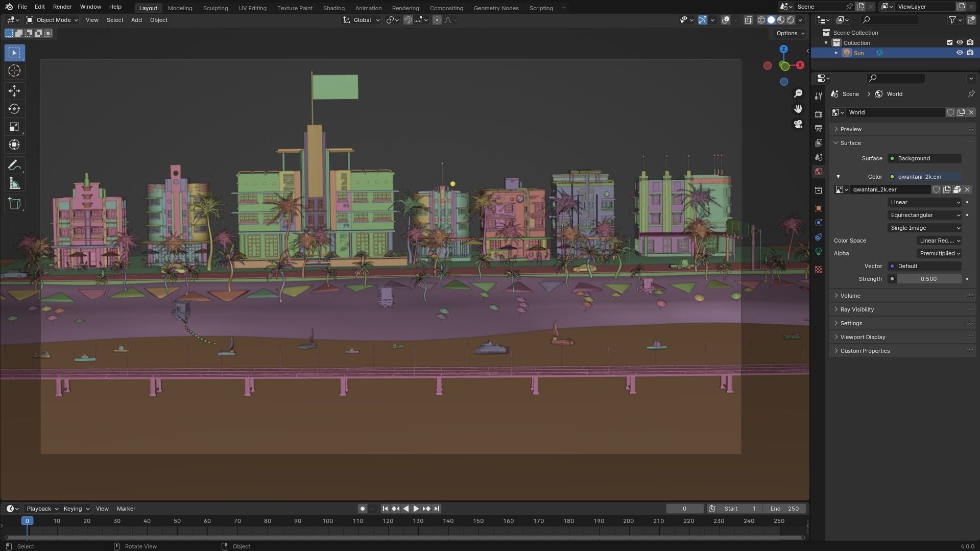
Task: Switch to Shading workspace tab
Action: pos(333,8)
